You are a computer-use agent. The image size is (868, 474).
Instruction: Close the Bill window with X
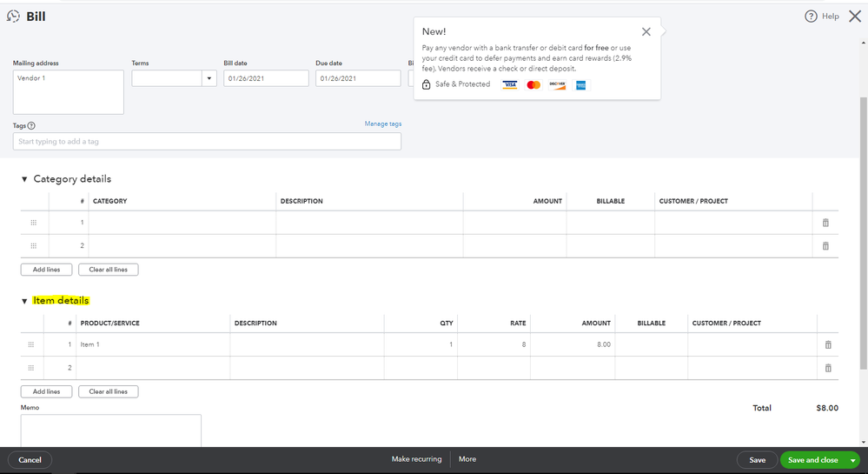tap(855, 16)
